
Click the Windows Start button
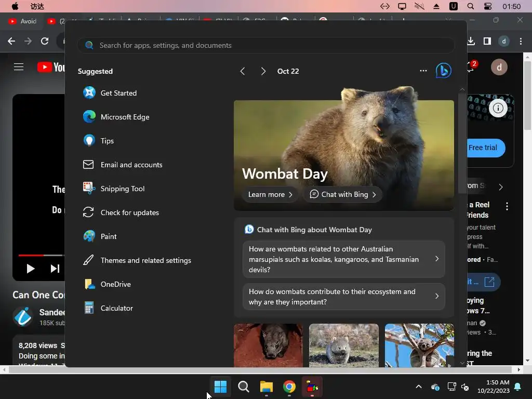click(220, 387)
